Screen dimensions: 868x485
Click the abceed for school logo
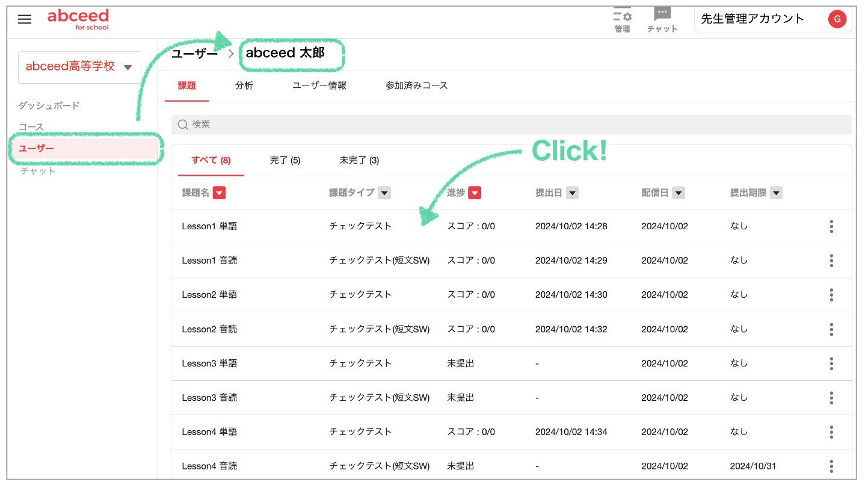click(x=78, y=19)
